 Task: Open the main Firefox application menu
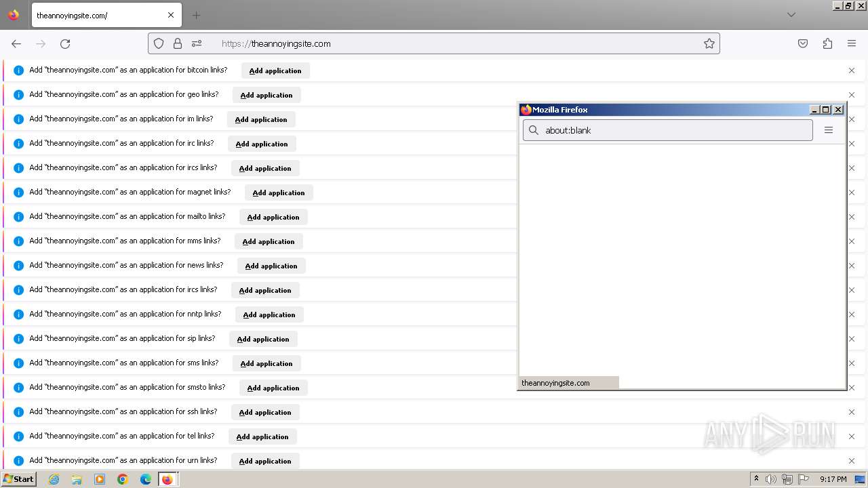click(852, 43)
